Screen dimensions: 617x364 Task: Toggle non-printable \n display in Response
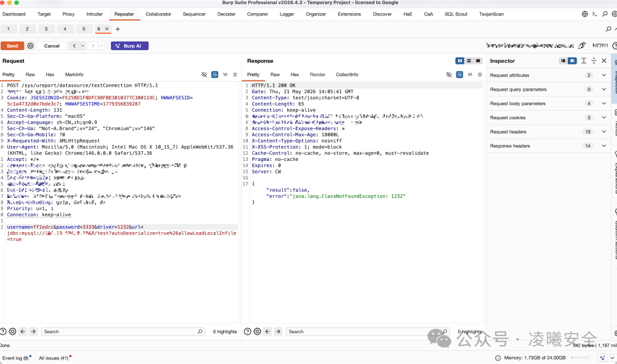pyautogui.click(x=470, y=74)
